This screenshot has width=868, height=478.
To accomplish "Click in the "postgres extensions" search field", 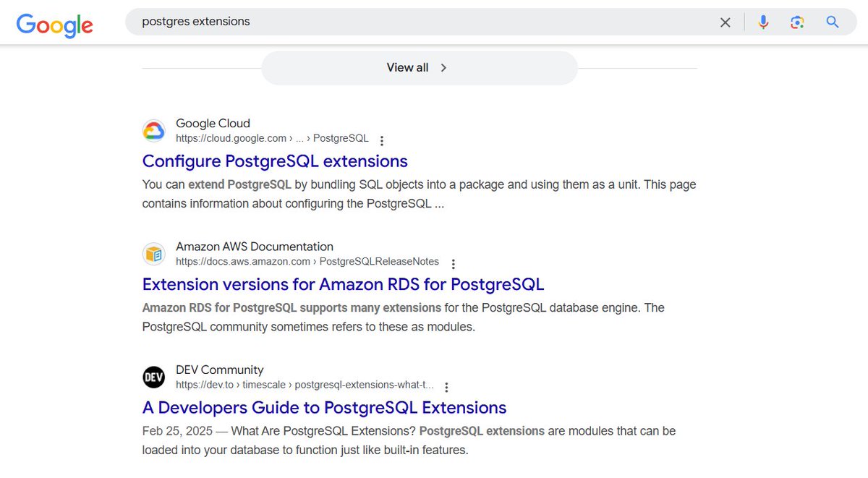I will point(420,22).
